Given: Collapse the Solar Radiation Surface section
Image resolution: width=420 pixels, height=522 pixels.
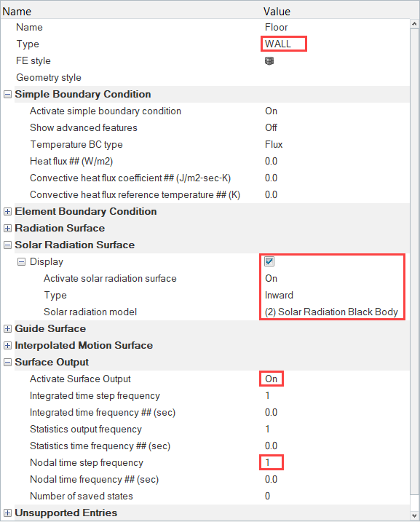Looking at the screenshot, I should tap(7, 245).
